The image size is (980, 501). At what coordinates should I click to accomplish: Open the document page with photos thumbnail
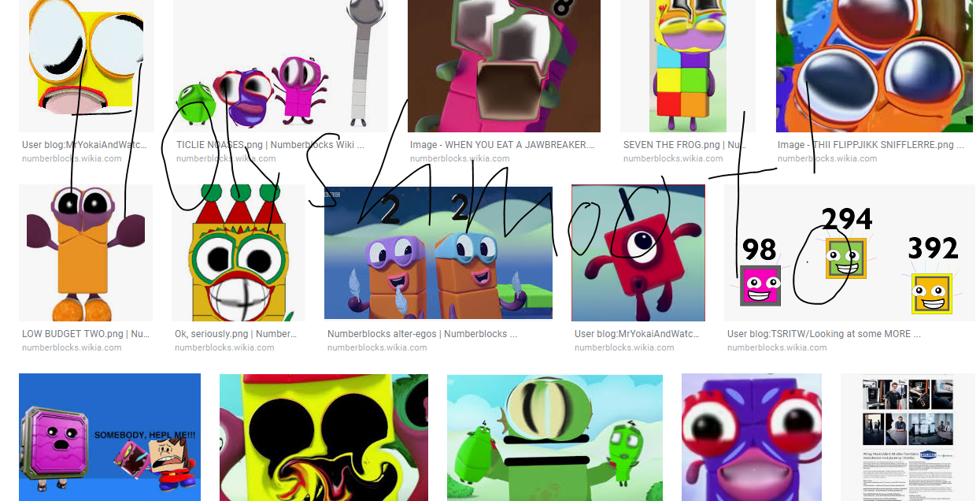[x=908, y=437]
